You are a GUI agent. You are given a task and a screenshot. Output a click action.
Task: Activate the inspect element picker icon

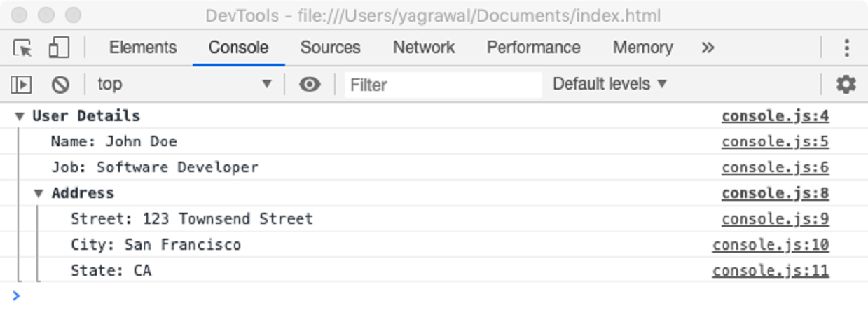[22, 48]
